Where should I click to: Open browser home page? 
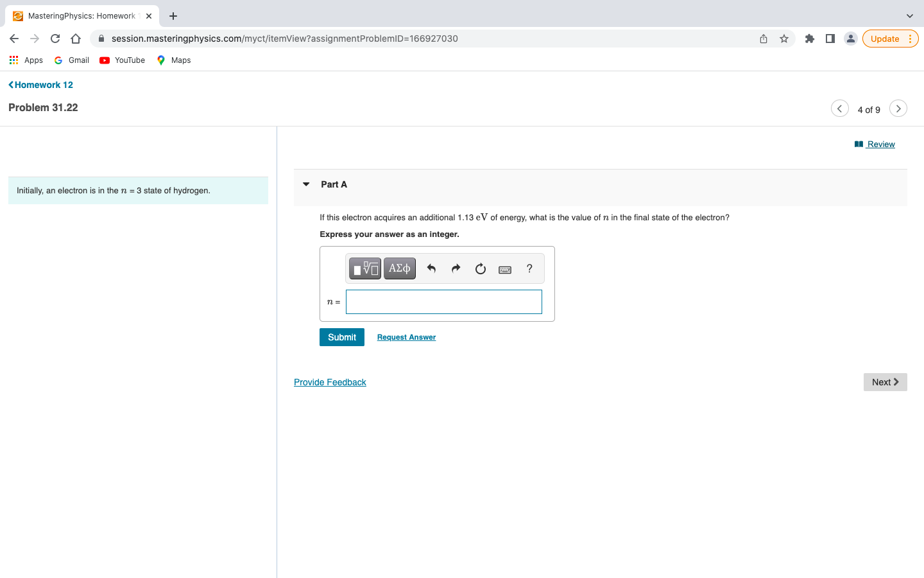[76, 39]
